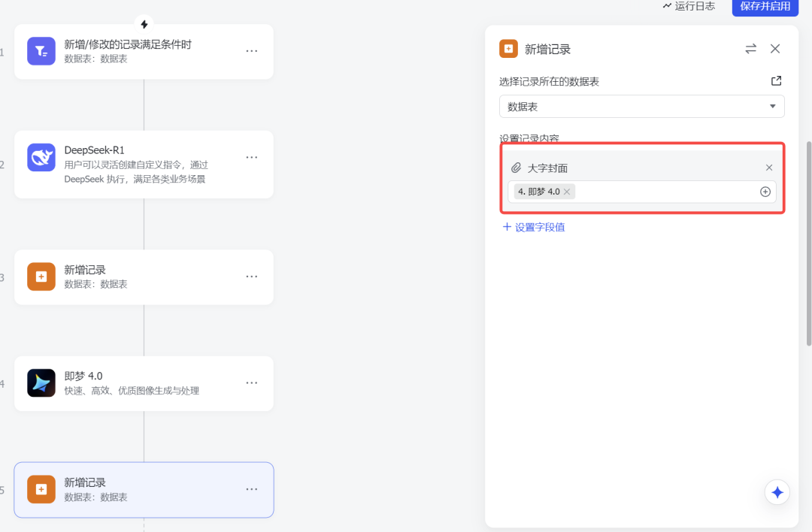This screenshot has height=532, width=812.
Task: Open more options menu on DeepSeek-R1 node
Action: (x=251, y=157)
